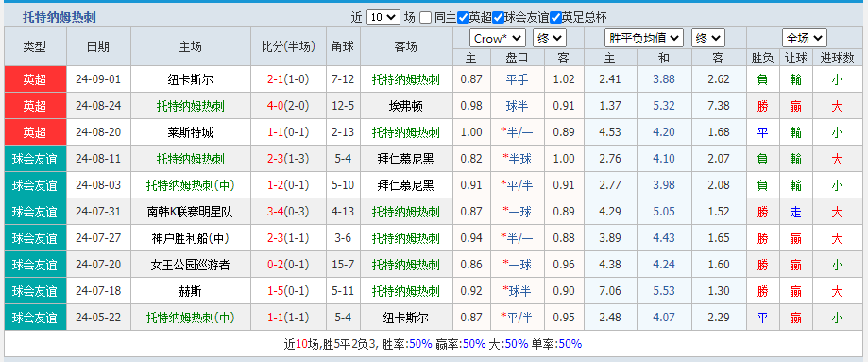
Task: Click the 让球 column header
Action: [795, 58]
